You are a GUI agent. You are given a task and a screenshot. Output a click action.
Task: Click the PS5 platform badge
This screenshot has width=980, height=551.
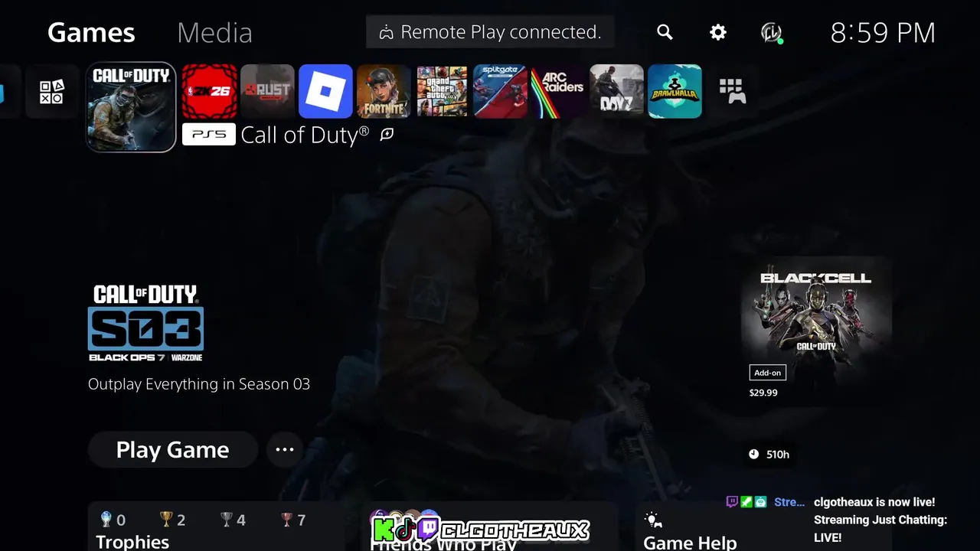click(x=209, y=135)
